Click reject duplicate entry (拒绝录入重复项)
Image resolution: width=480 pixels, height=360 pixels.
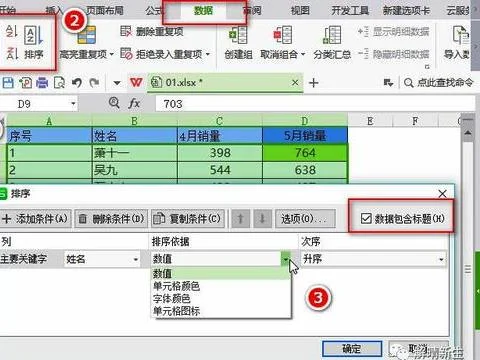(161, 54)
